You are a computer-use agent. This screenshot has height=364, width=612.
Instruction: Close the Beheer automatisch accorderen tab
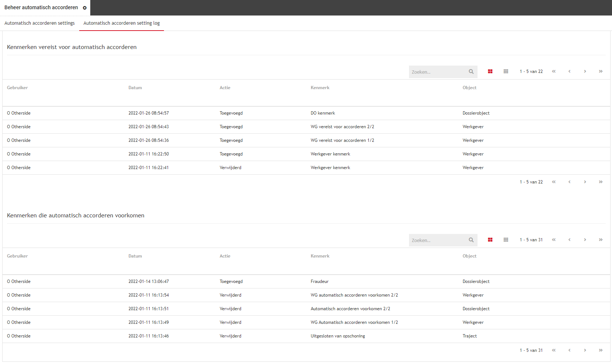coord(85,8)
